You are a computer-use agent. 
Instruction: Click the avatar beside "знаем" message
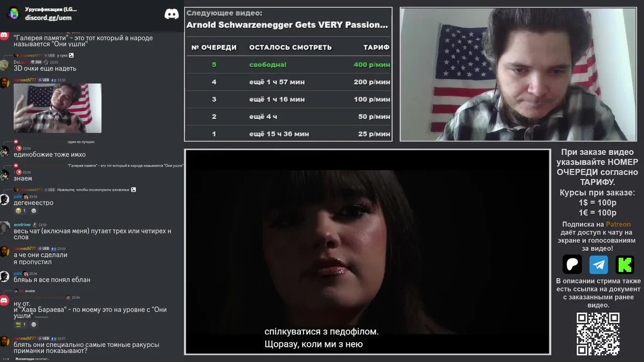coord(5,175)
